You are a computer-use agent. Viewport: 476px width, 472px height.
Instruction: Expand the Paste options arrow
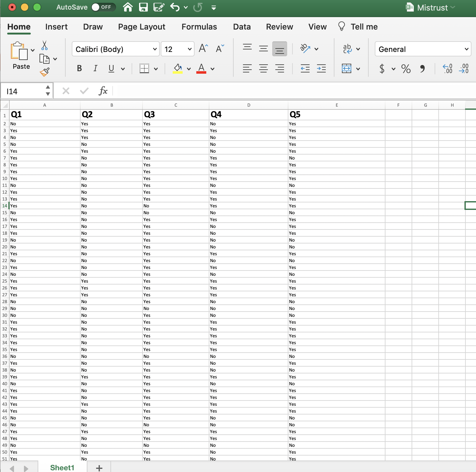coord(33,50)
